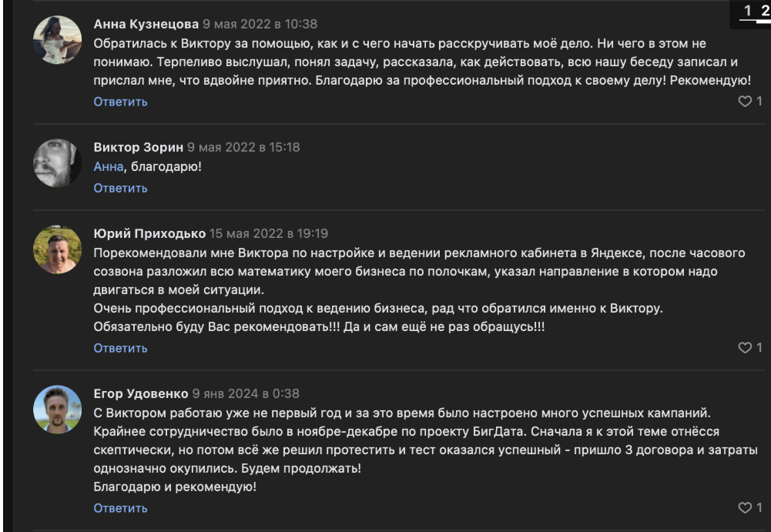Reply to Анна Кузнецова's comment

click(x=120, y=102)
